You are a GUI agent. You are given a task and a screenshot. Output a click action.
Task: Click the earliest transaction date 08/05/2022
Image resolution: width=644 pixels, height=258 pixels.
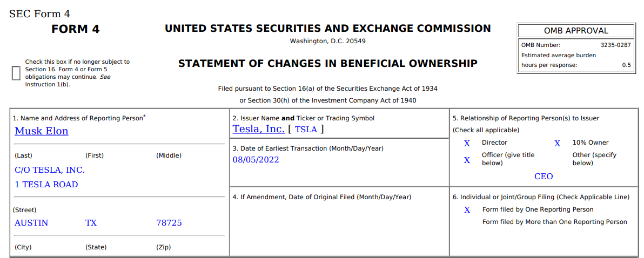pyautogui.click(x=256, y=160)
